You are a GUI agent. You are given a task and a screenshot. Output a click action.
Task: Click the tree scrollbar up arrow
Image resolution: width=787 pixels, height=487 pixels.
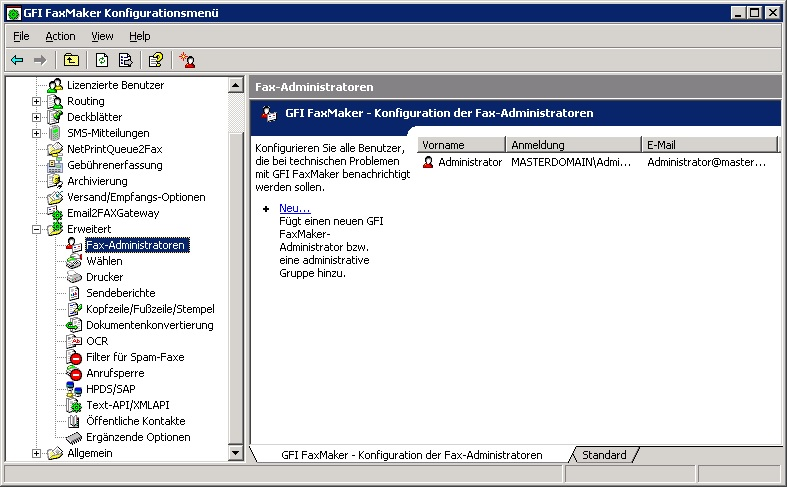point(235,85)
